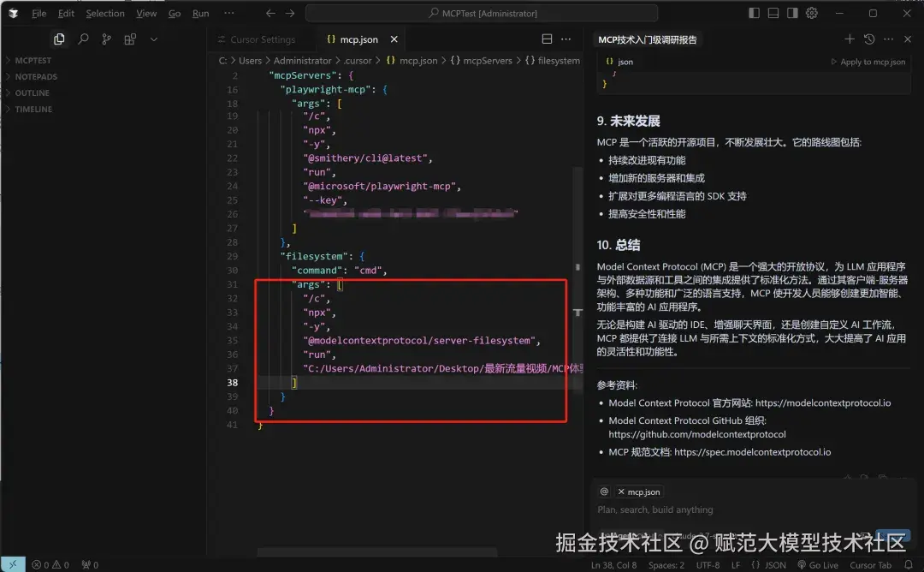Click the @ context icon in chat input

[x=603, y=491]
